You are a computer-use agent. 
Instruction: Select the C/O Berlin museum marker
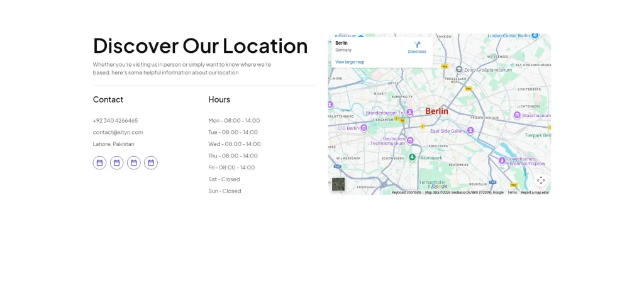[364, 128]
